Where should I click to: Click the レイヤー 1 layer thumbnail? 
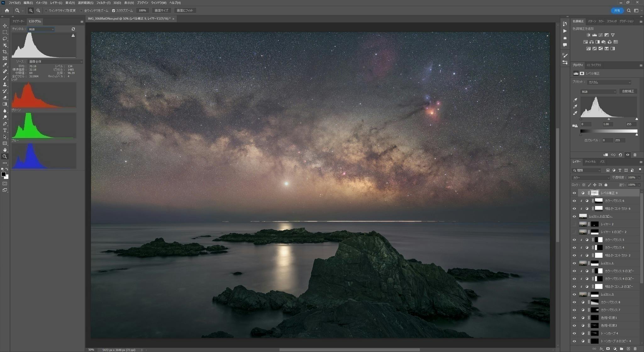583,263
